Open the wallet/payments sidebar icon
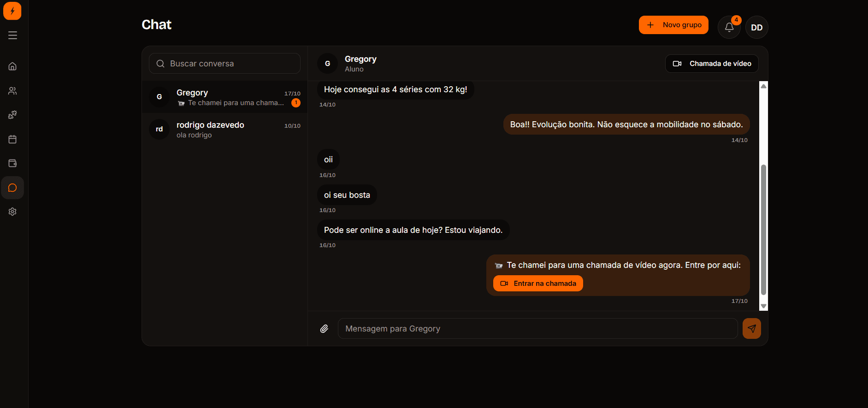The height and width of the screenshot is (408, 868). pos(12,163)
